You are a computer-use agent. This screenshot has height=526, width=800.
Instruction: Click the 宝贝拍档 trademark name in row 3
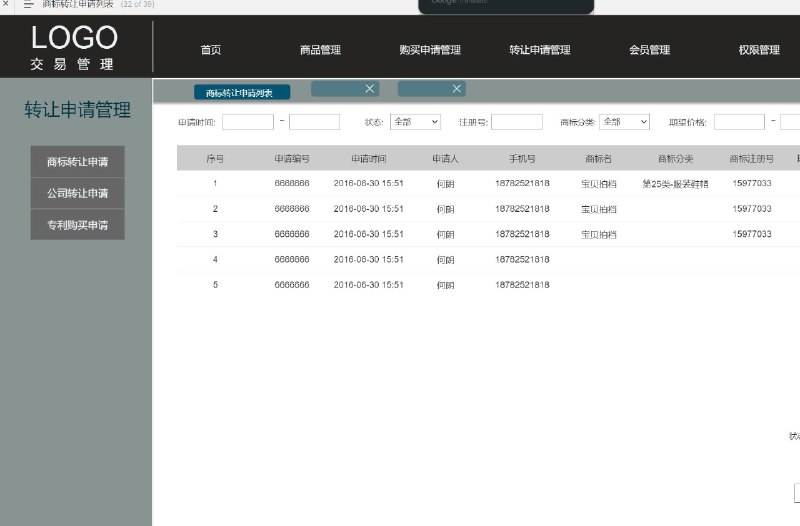598,234
